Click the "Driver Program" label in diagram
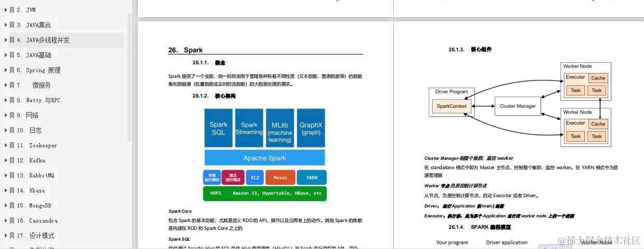This screenshot has height=249, width=644. (x=451, y=92)
